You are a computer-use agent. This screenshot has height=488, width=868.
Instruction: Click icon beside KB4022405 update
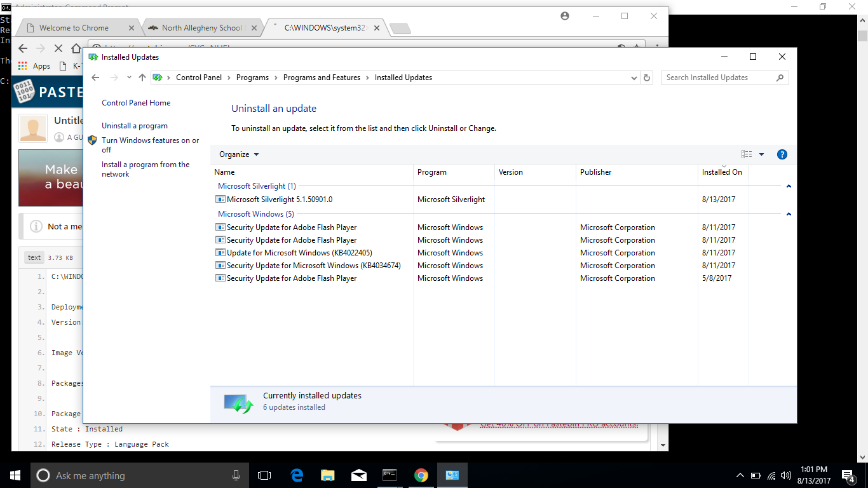(220, 253)
